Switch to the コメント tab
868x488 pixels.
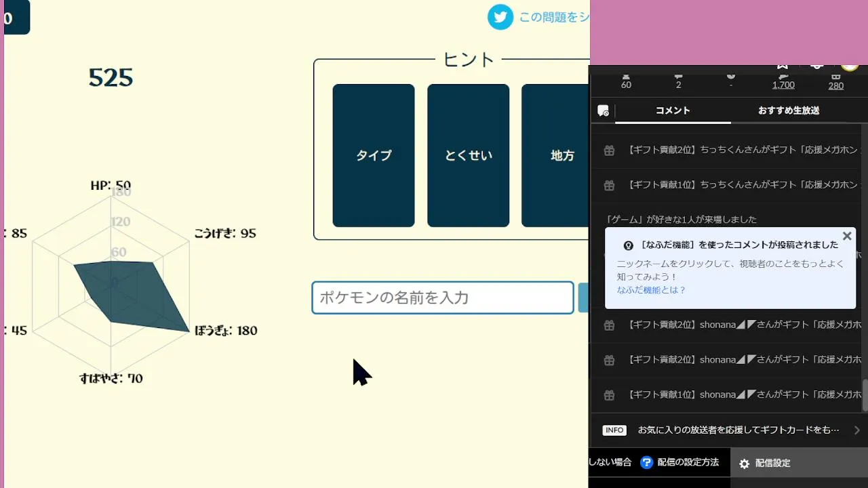coord(673,110)
